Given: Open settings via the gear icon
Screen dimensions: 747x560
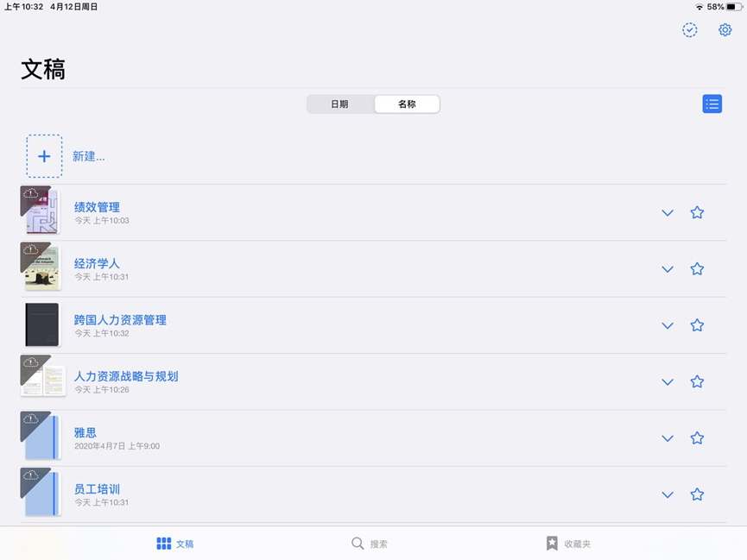Looking at the screenshot, I should click(725, 30).
